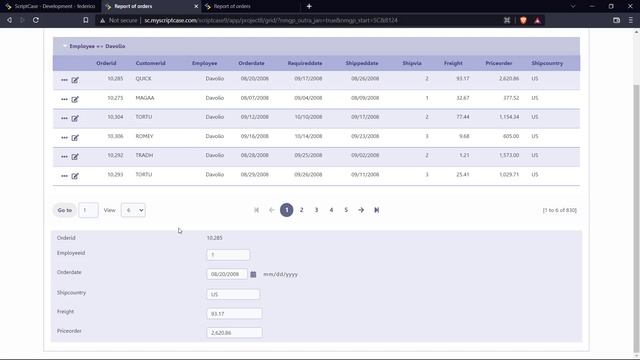Open Brave Shields icon

tap(523, 20)
